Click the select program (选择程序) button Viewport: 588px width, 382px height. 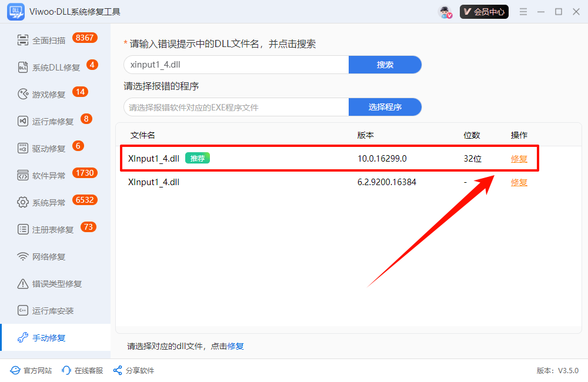coord(385,107)
